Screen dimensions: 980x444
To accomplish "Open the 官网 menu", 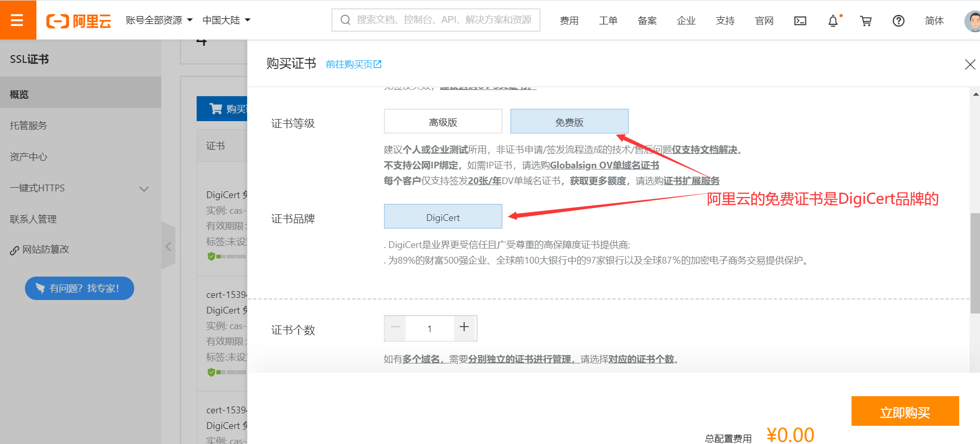I will [764, 21].
